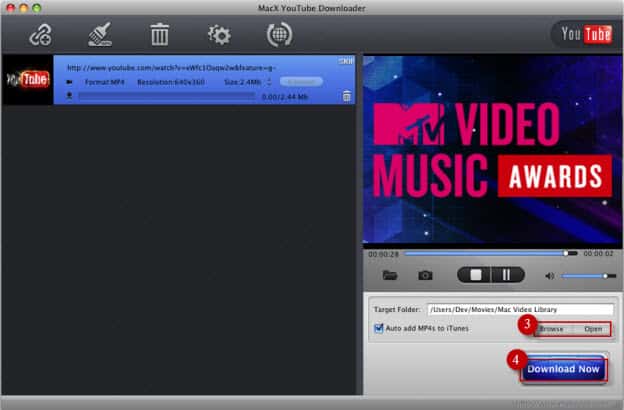The image size is (624, 410).
Task: Click the elapsed time 00:00:28
Action: click(383, 254)
